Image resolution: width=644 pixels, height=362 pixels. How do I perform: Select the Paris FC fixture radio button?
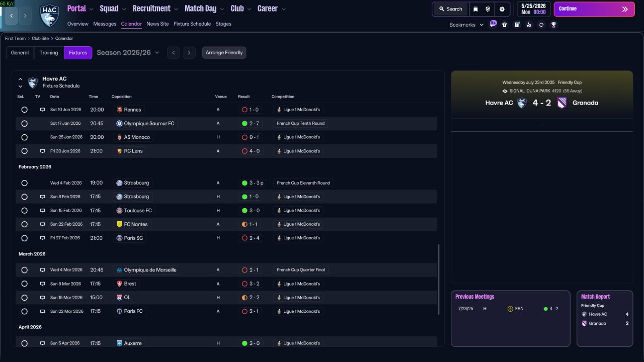point(24,311)
